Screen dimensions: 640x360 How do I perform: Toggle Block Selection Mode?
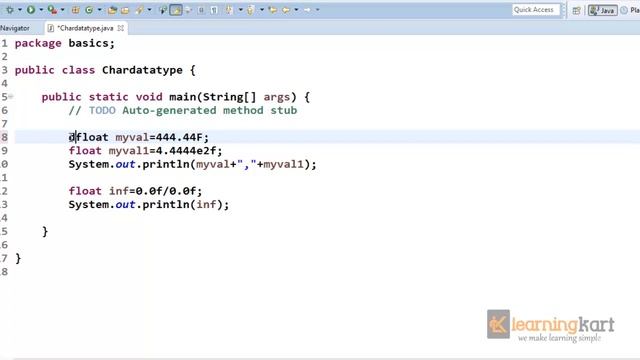[201, 10]
